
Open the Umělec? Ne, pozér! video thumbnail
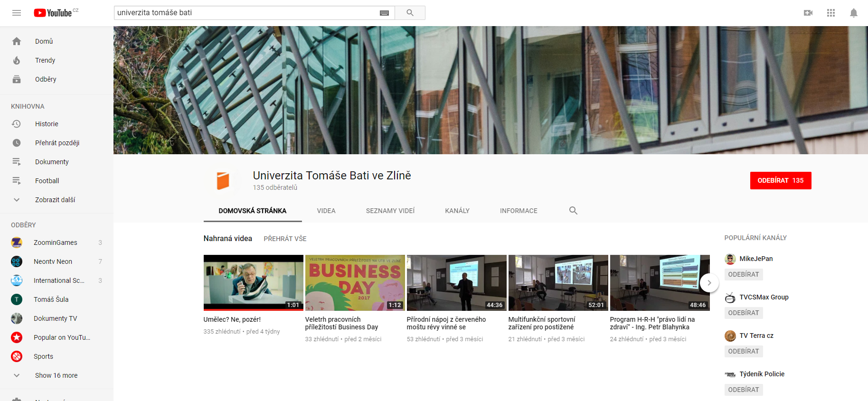coord(254,283)
